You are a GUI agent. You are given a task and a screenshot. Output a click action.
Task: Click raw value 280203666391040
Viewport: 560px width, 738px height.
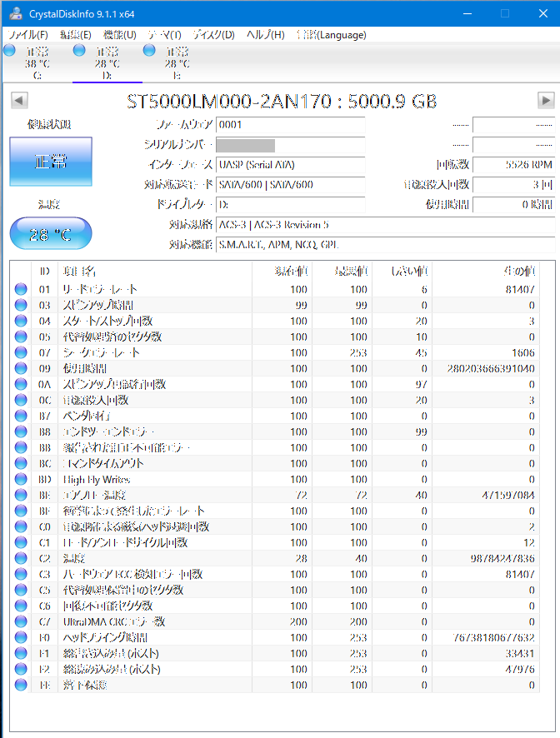click(491, 368)
